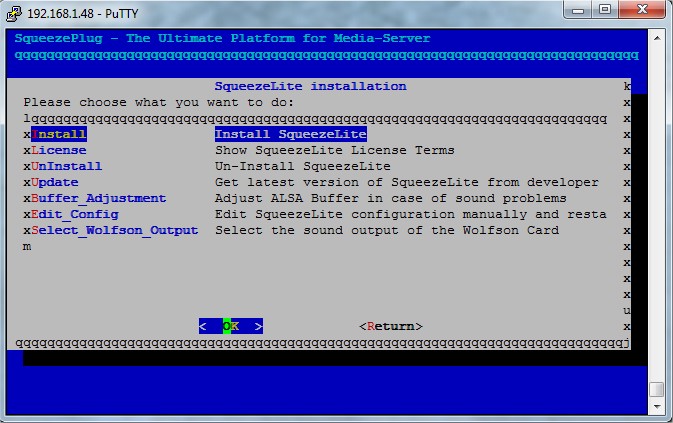
Task: Click the 'SqueezeLite installation' dialog title
Action: [310, 86]
